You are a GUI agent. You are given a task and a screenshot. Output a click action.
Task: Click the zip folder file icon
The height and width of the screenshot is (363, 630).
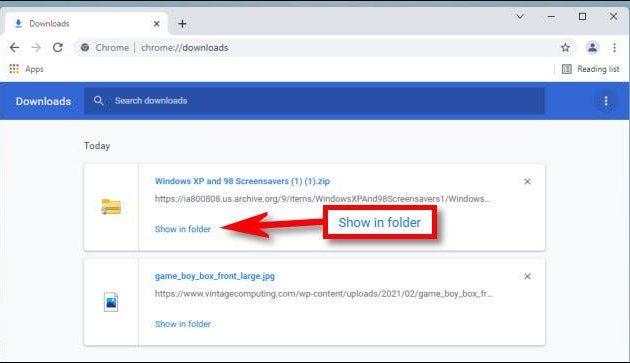point(111,207)
